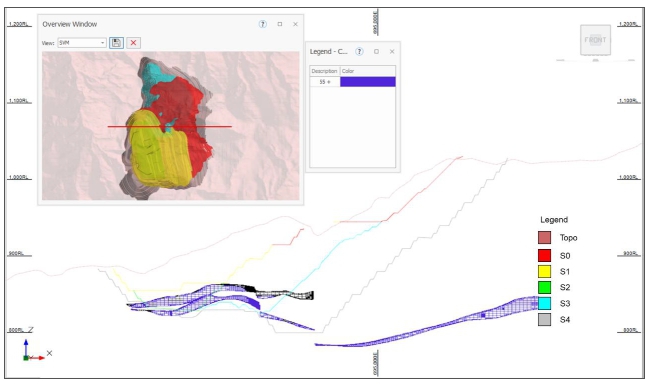Click the yellow S1 legend swatch
The width and height of the screenshot is (655, 385).
544,271
